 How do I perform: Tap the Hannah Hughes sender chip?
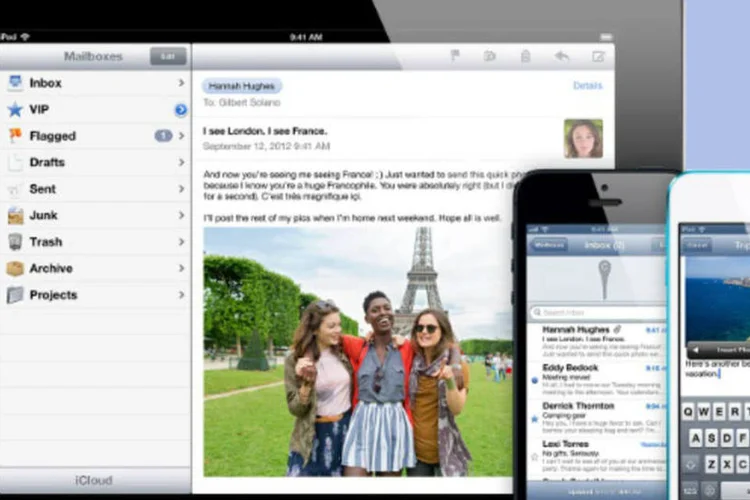pyautogui.click(x=242, y=86)
